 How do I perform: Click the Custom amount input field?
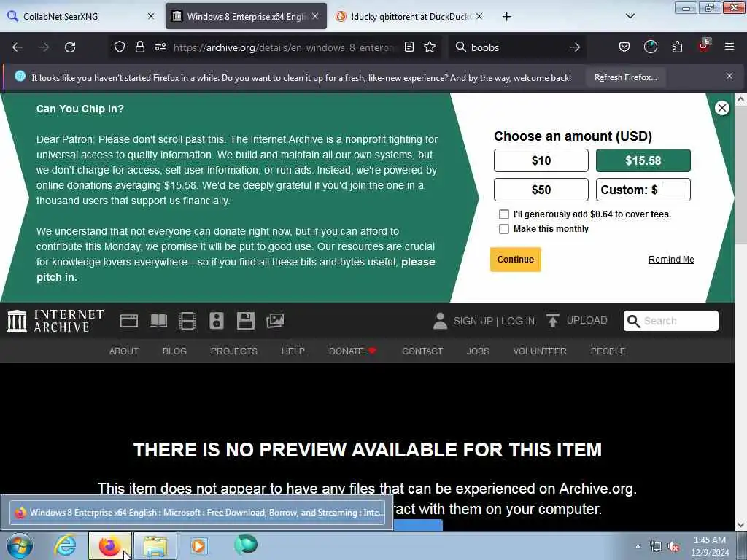[x=674, y=190]
